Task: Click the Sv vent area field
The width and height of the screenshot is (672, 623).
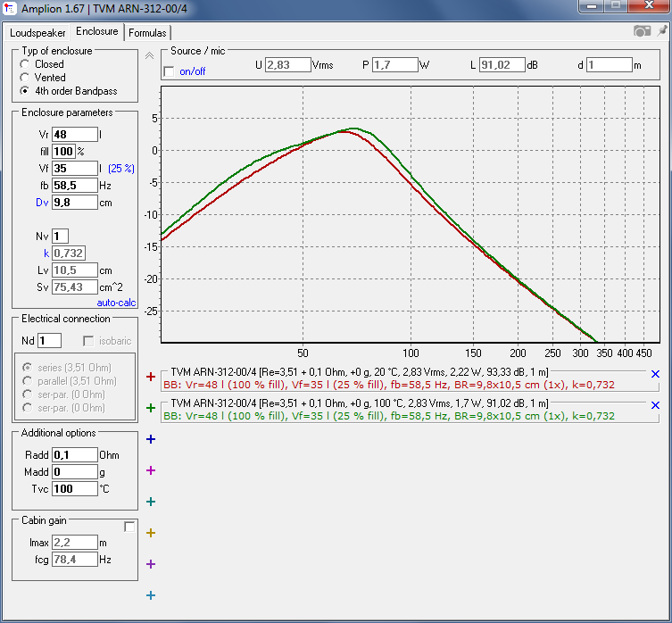Action: (75, 287)
